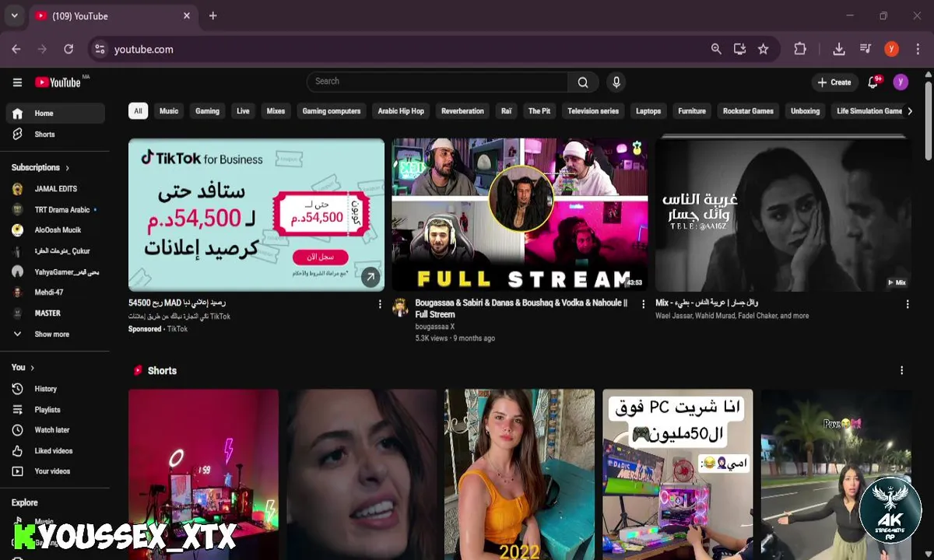This screenshot has width=934, height=560.
Task: Open options for the TikTok sponsored ad
Action: click(x=380, y=304)
